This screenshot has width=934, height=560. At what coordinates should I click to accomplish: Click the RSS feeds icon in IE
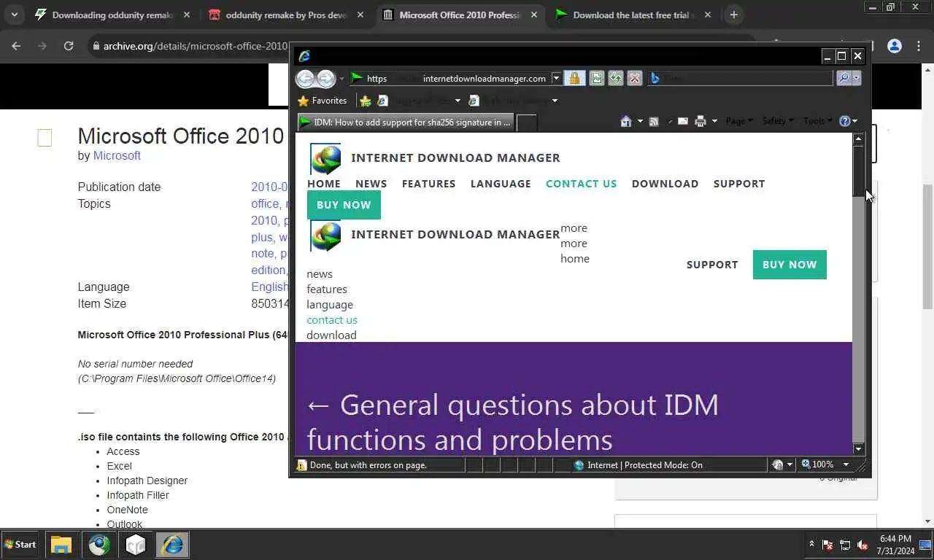(654, 121)
